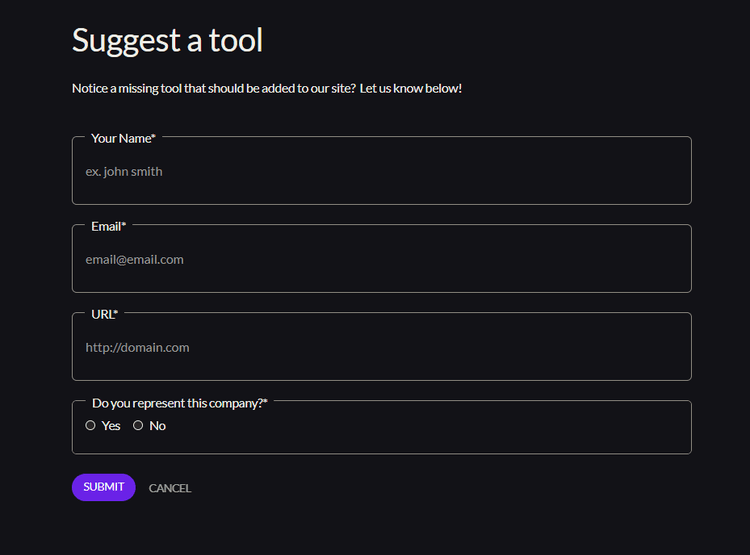Click the 'Your Name*' field label
The image size is (750, 555).
pos(123,139)
